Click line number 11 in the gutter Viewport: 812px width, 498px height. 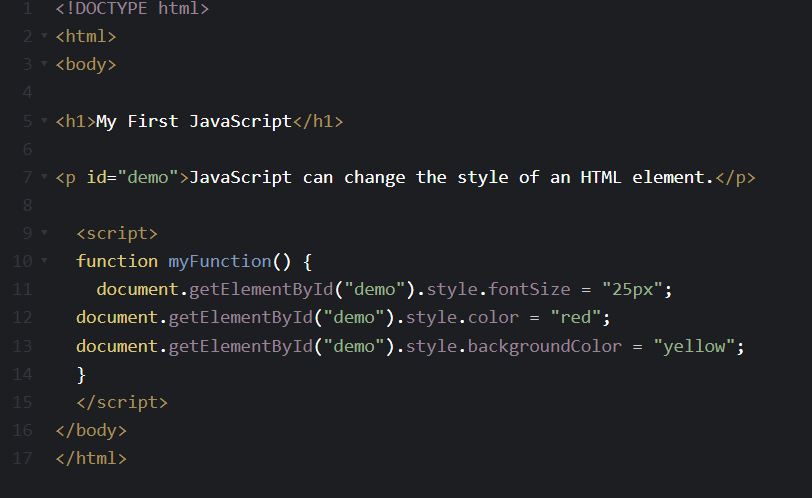(24, 290)
